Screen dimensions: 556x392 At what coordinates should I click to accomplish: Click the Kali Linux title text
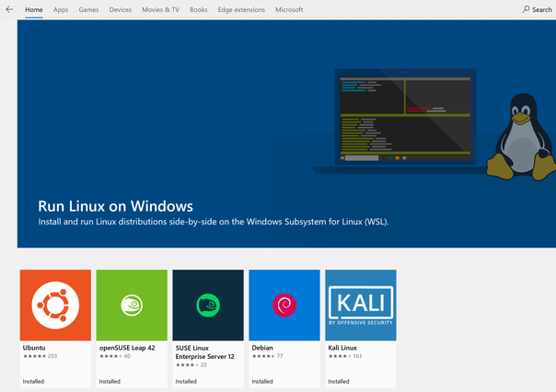point(342,348)
